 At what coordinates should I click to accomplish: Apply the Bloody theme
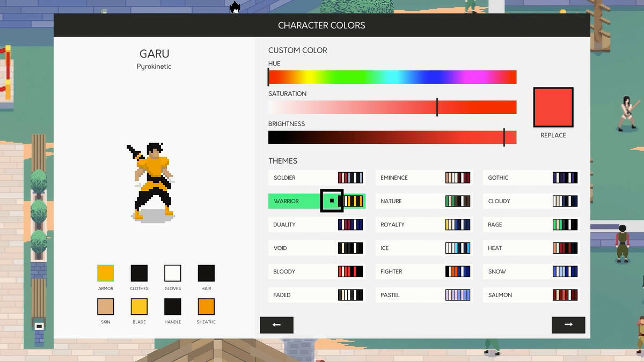coord(317,271)
